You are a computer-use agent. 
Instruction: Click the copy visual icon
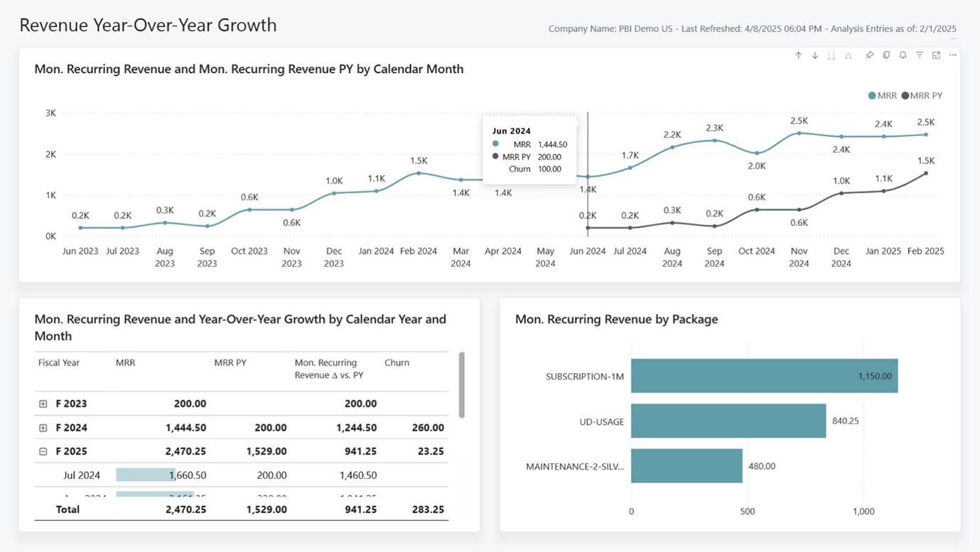(x=886, y=55)
